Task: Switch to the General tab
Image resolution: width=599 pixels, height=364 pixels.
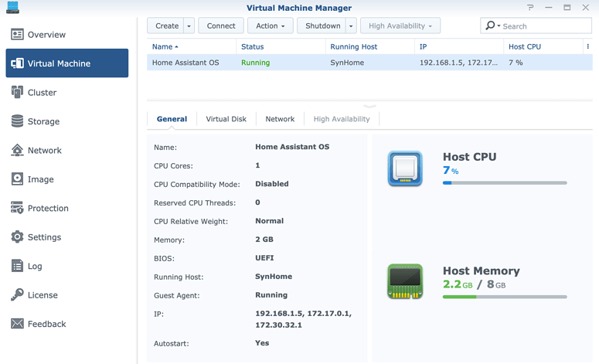Action: click(x=172, y=119)
